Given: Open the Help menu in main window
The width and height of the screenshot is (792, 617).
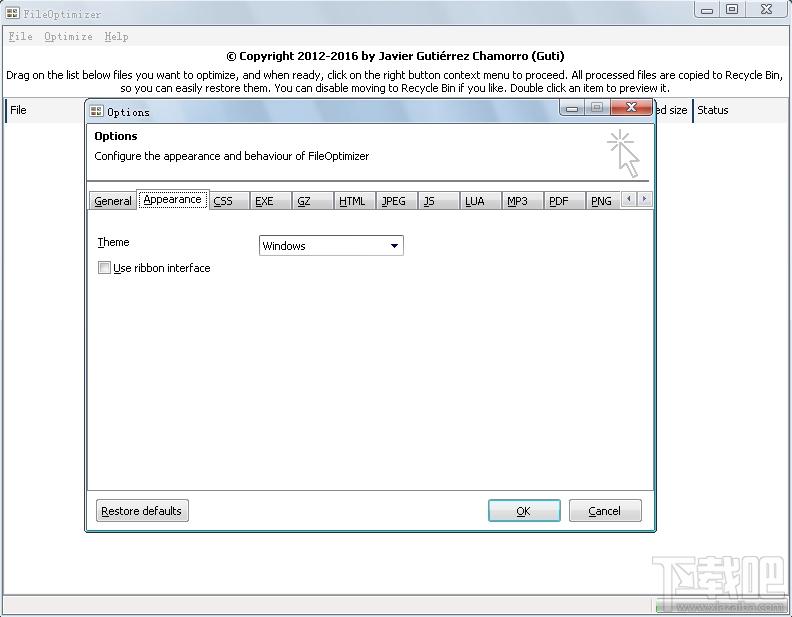Looking at the screenshot, I should click(x=116, y=36).
